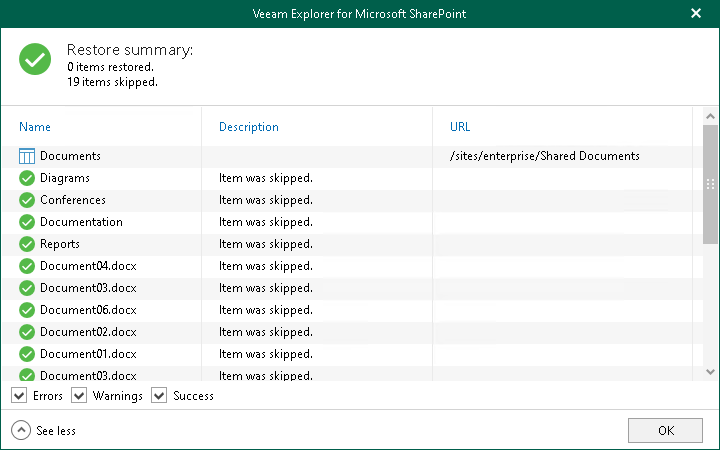
Task: Click the green check icon beside Diagrams
Action: (x=27, y=178)
